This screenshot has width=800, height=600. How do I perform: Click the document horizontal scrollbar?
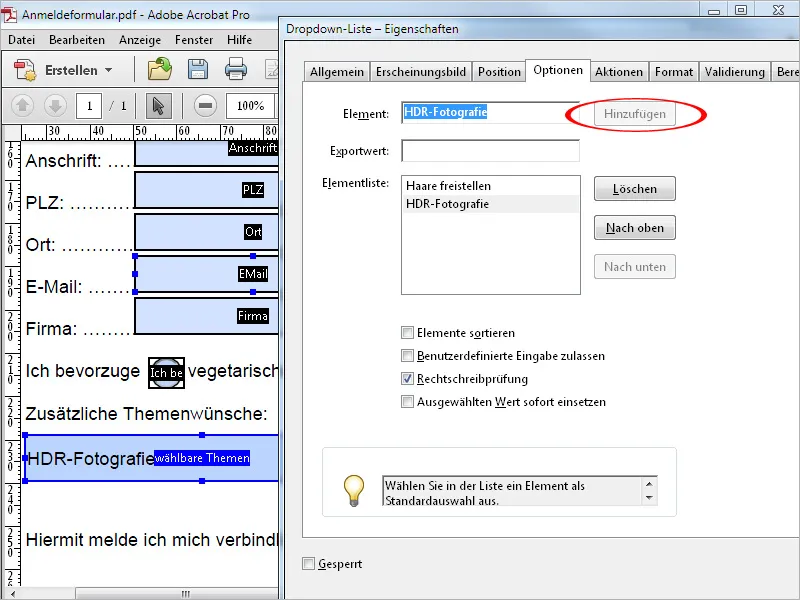point(177,594)
